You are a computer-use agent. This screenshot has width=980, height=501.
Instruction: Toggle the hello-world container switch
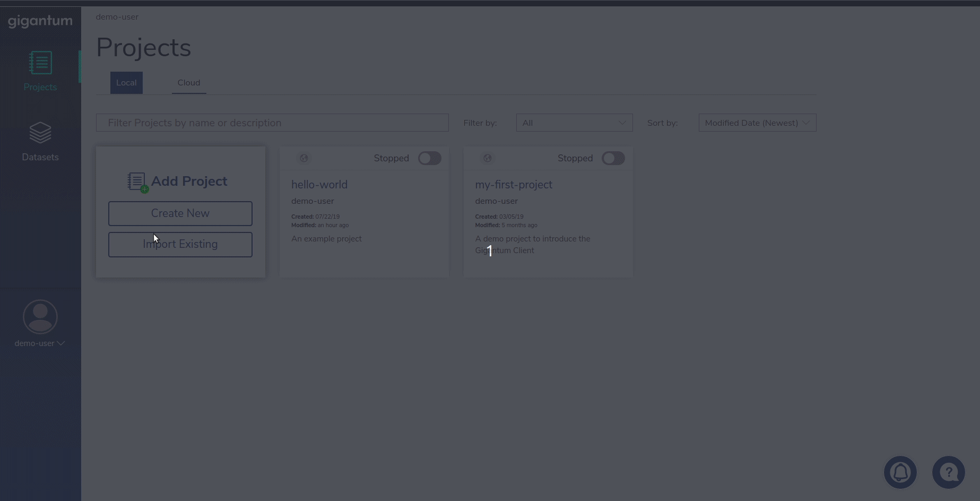430,158
